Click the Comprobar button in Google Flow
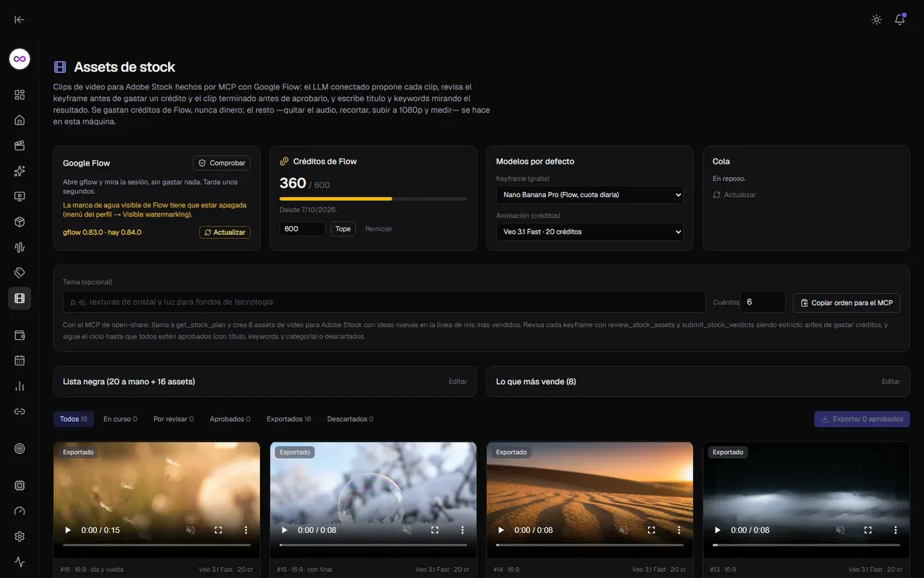Viewport: 924px width, 578px height. point(221,163)
